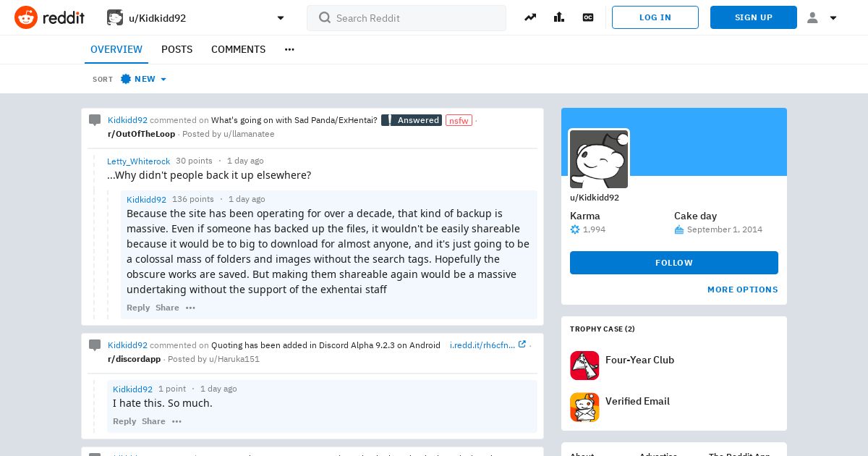Screen dimensions: 868x456
Task: Click MORE OPTIONS in profile card
Action: [743, 290]
